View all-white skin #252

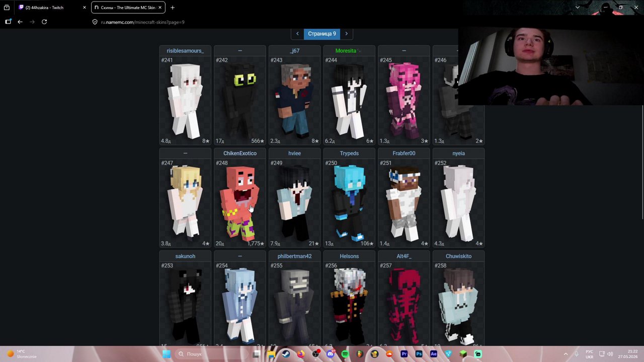458,203
